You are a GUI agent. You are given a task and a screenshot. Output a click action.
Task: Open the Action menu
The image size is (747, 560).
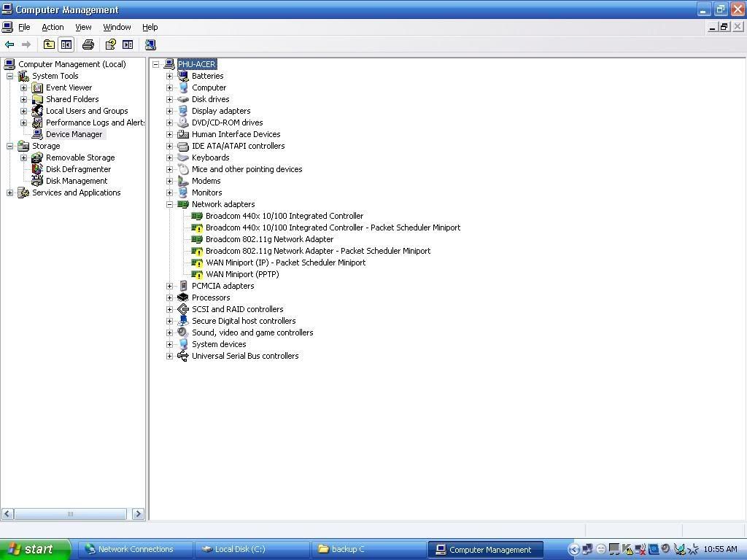coord(53,27)
